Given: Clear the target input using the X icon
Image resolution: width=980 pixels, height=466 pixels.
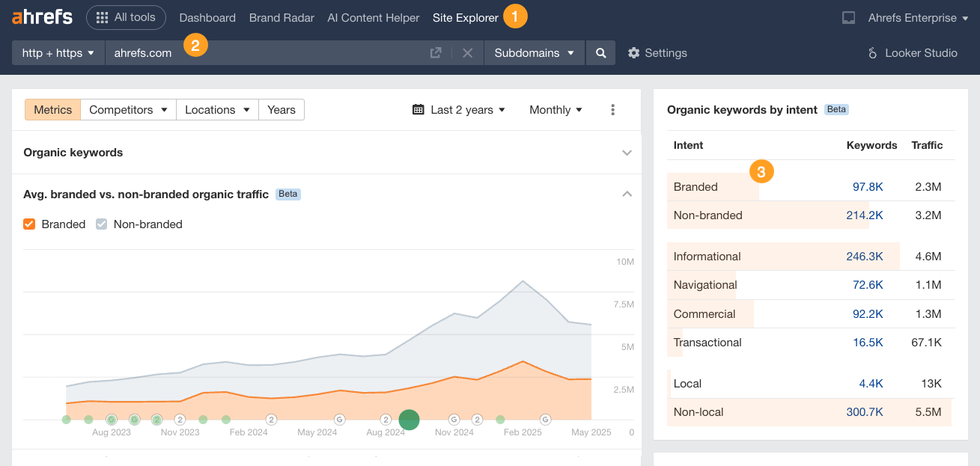Looking at the screenshot, I should click(x=468, y=52).
